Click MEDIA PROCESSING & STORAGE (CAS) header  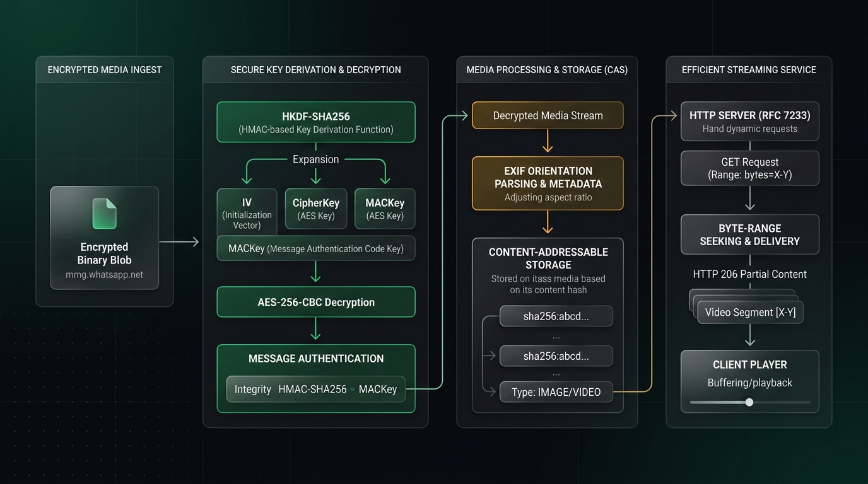click(x=547, y=70)
